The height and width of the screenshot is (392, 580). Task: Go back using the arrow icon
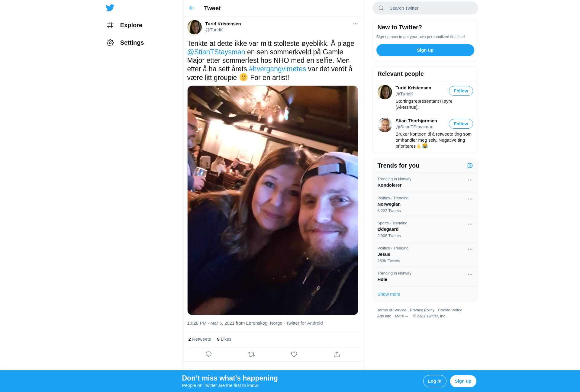click(192, 8)
